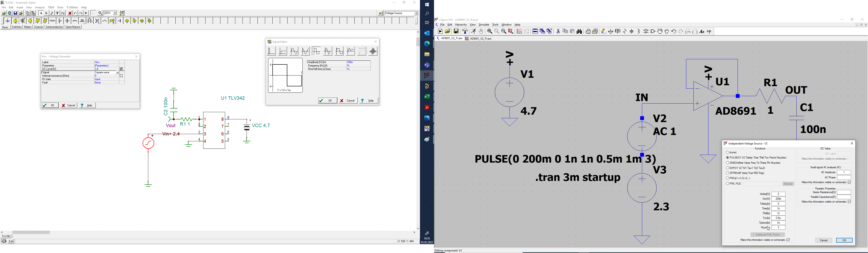Screen dimensions: 868x253
Task: Click the Series Resistance input field
Action: [x=844, y=192]
